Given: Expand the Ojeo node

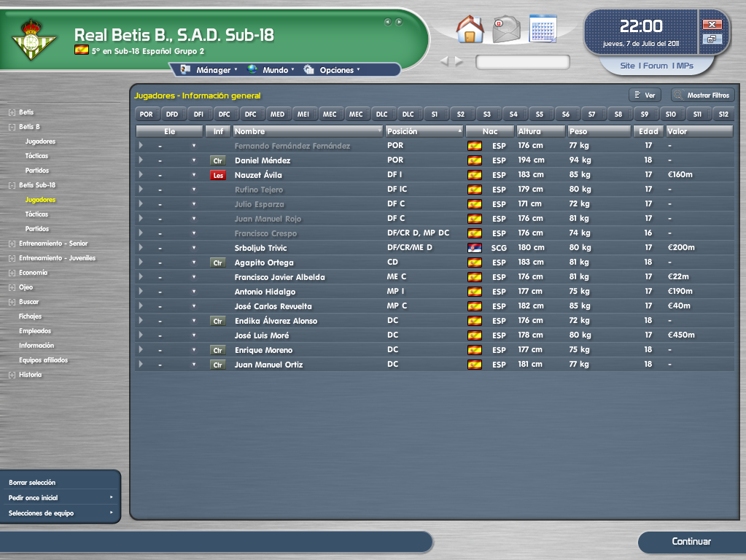Looking at the screenshot, I should [12, 287].
